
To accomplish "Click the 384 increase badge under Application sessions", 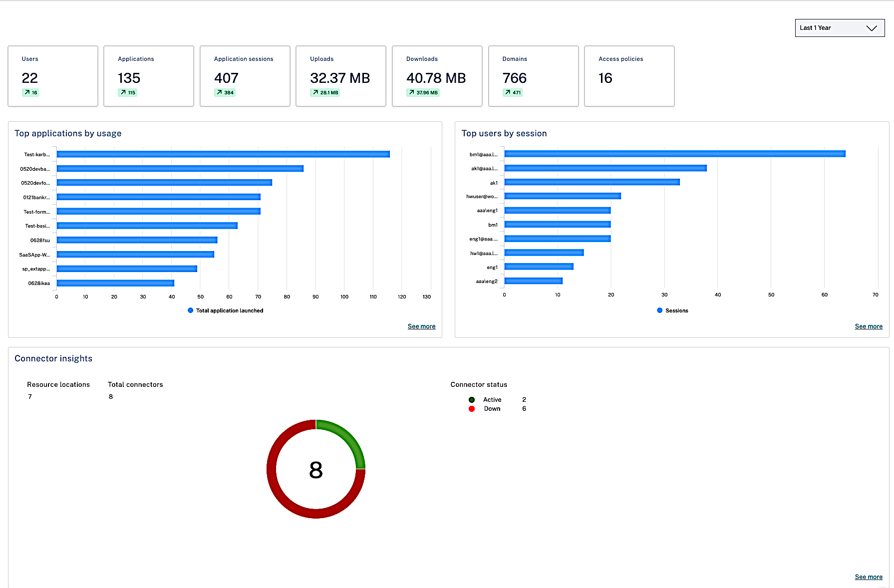I will (225, 92).
